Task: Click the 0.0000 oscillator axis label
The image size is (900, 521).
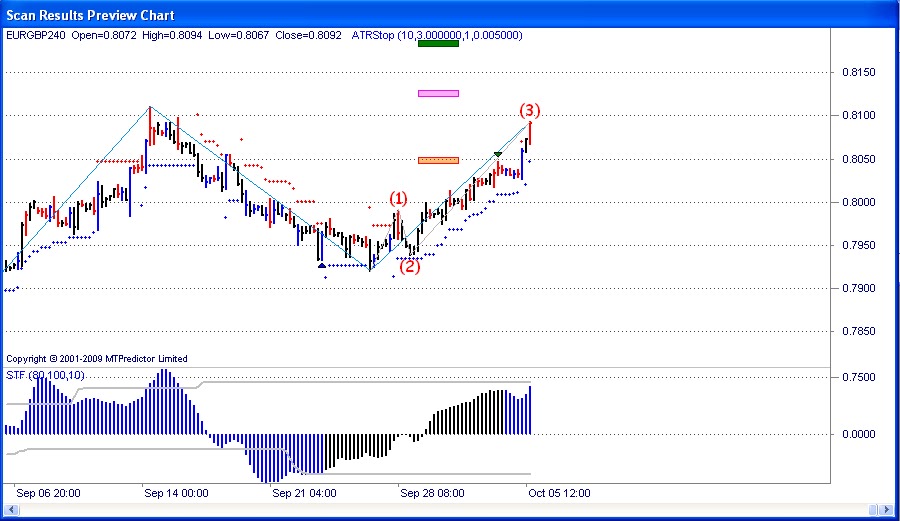Action: [859, 434]
